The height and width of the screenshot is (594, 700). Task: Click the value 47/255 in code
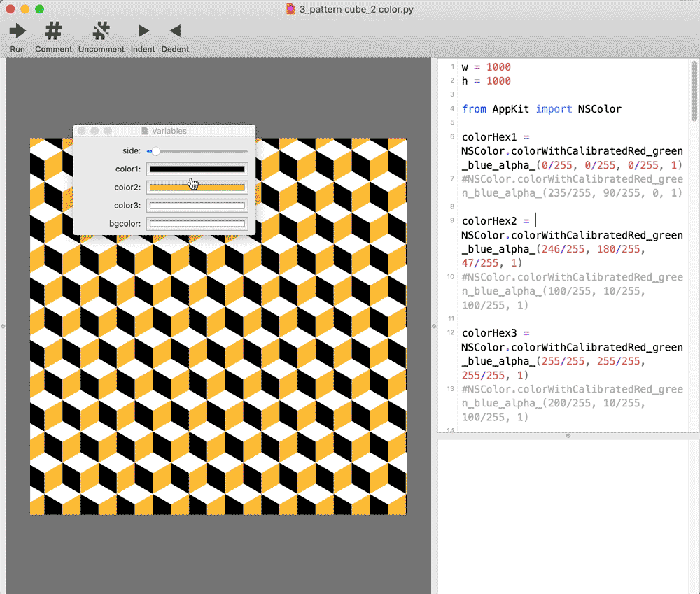480,263
